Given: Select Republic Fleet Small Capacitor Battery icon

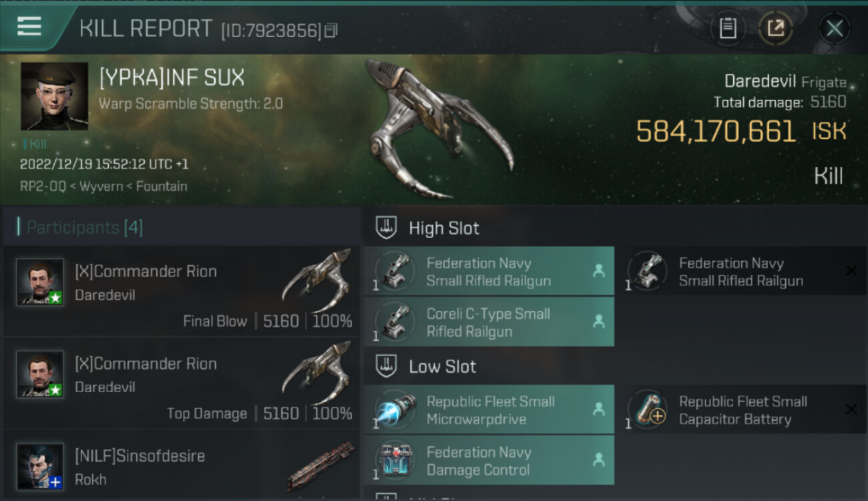Looking at the screenshot, I should [646, 409].
